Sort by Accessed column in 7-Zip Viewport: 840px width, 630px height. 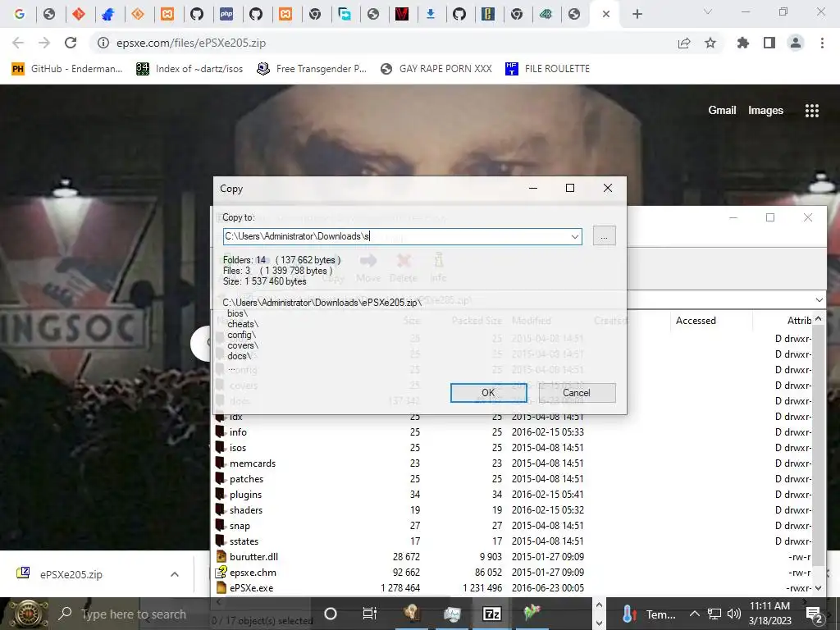click(x=696, y=321)
